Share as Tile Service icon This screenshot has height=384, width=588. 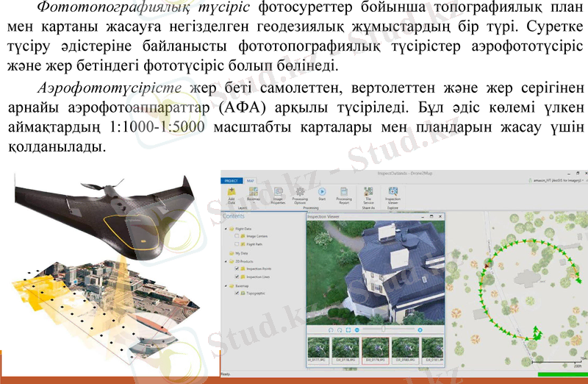(x=368, y=191)
